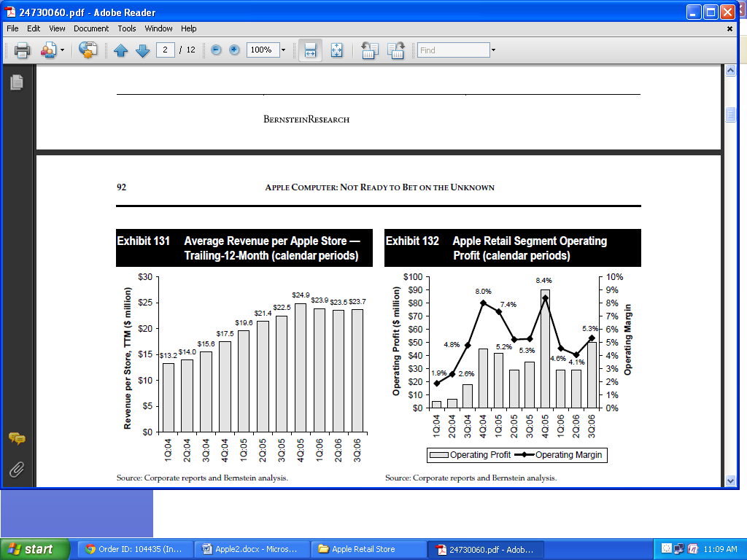Click the vertical scrollbar thumb
This screenshot has height=560, width=747.
click(729, 115)
